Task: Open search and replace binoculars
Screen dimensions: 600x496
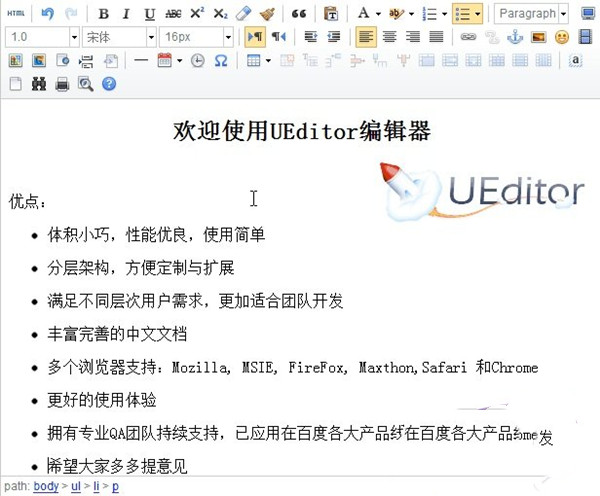Action: (x=39, y=84)
